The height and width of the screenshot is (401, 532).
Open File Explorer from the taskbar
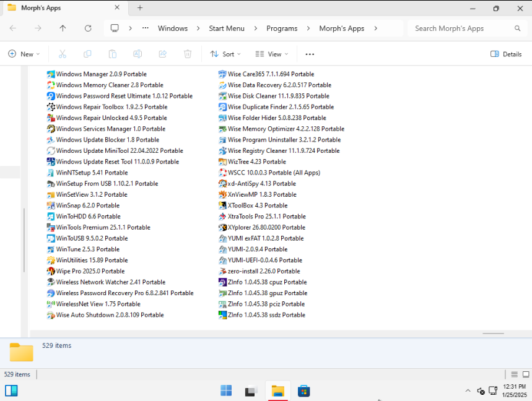[278, 391]
